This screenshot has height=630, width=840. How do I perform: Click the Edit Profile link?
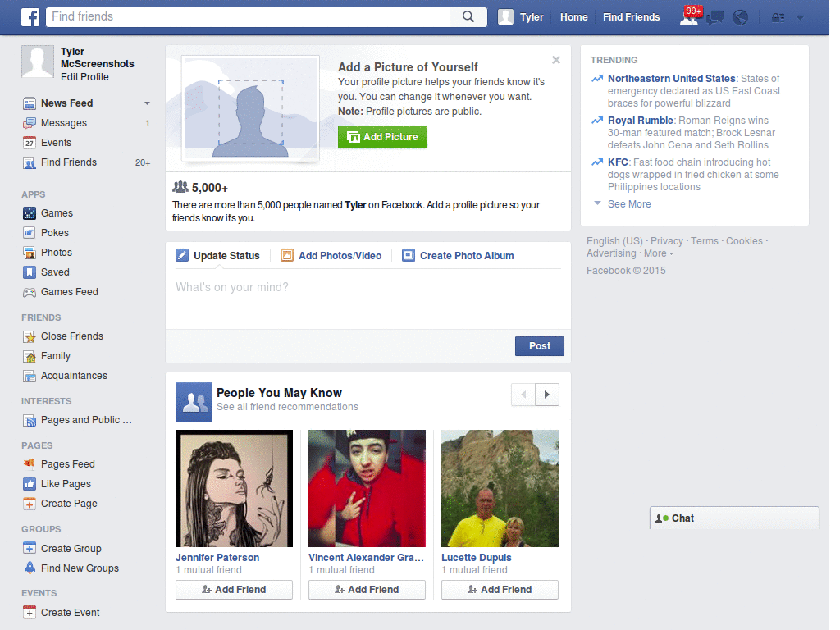click(x=84, y=77)
